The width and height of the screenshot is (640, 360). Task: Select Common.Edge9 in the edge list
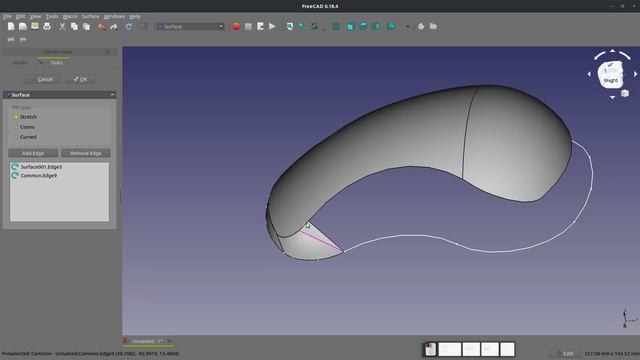pyautogui.click(x=59, y=176)
